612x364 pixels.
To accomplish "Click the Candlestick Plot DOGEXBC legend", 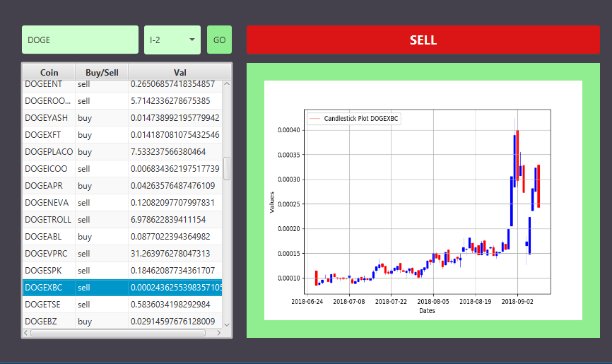I will (x=354, y=118).
